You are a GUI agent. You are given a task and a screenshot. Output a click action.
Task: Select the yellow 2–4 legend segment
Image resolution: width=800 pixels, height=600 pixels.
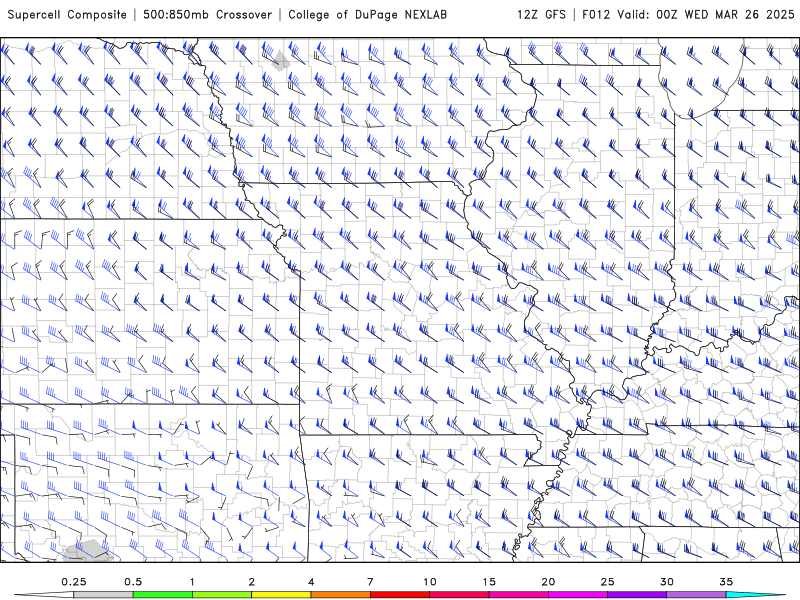[281, 595]
